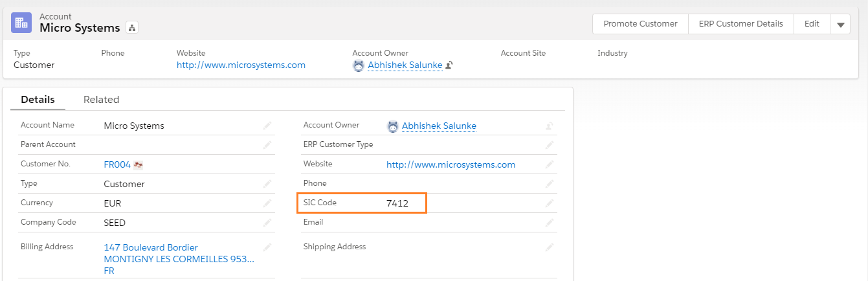Edit Email pencil icon
Image resolution: width=868 pixels, height=281 pixels.
550,223
